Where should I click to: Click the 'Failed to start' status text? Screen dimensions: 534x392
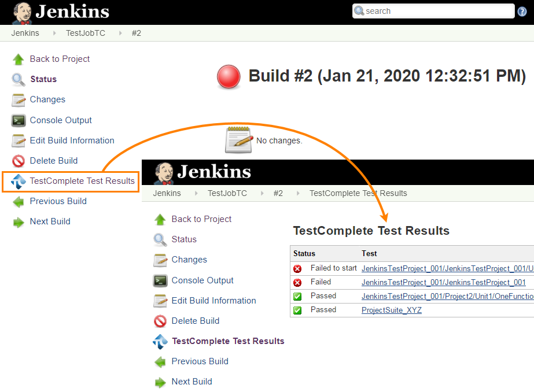[x=333, y=268]
